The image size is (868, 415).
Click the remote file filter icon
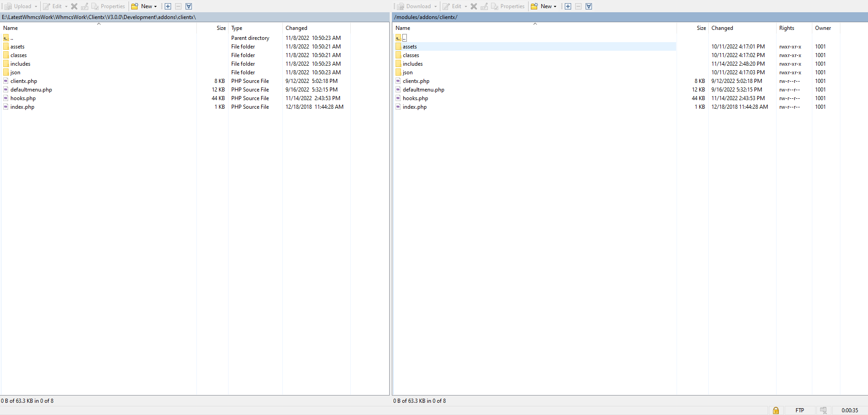click(x=588, y=6)
